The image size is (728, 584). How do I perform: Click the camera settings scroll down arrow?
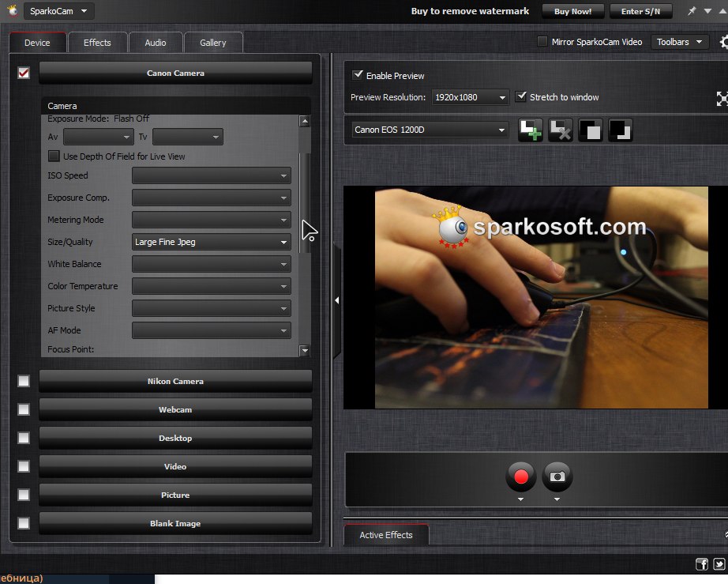305,351
